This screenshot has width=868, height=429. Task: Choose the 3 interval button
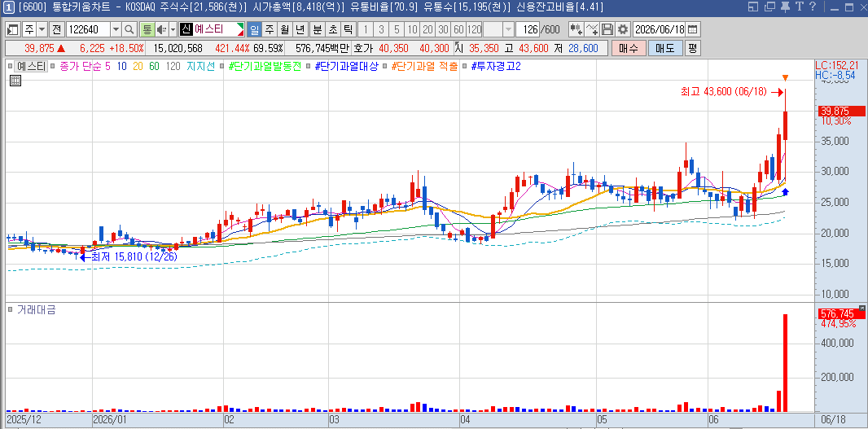click(x=381, y=29)
